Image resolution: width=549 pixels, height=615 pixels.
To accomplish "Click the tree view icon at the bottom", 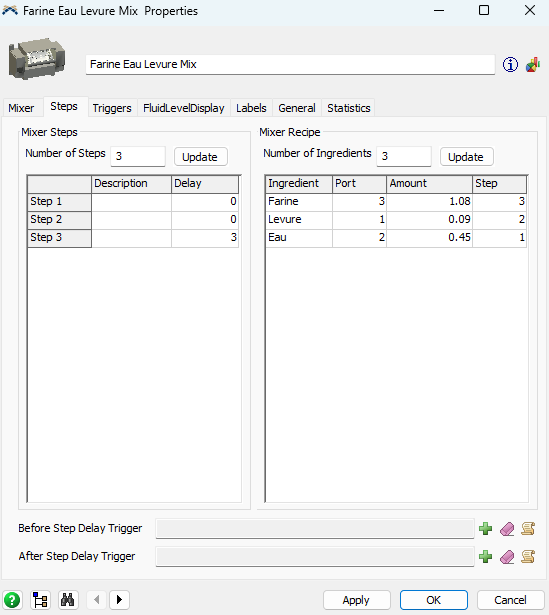I will tap(40, 600).
